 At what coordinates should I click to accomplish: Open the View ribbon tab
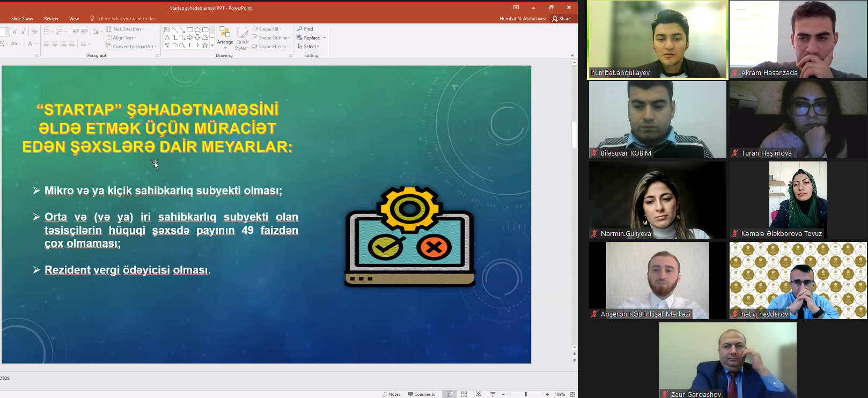pos(74,19)
